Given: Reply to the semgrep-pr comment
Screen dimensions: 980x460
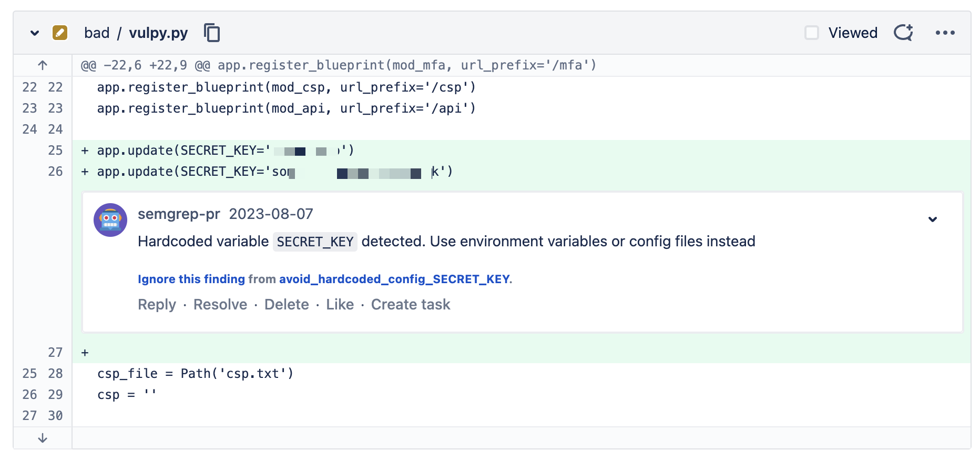Looking at the screenshot, I should (x=157, y=304).
